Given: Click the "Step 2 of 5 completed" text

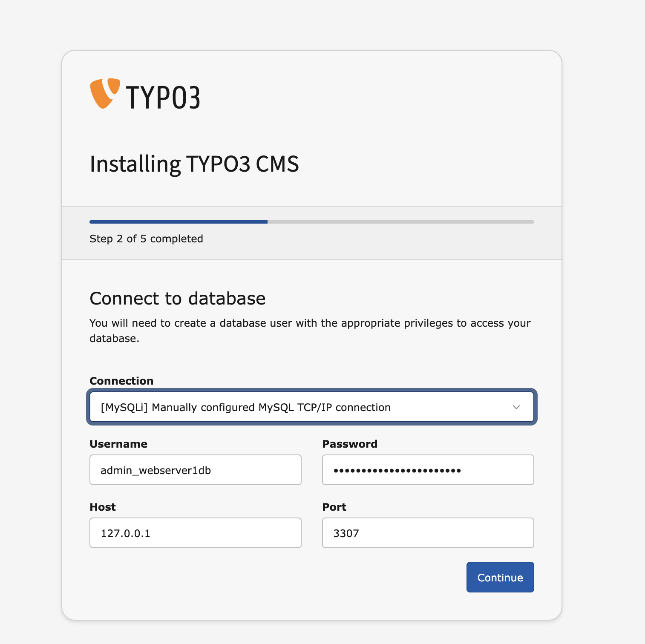Looking at the screenshot, I should [146, 239].
